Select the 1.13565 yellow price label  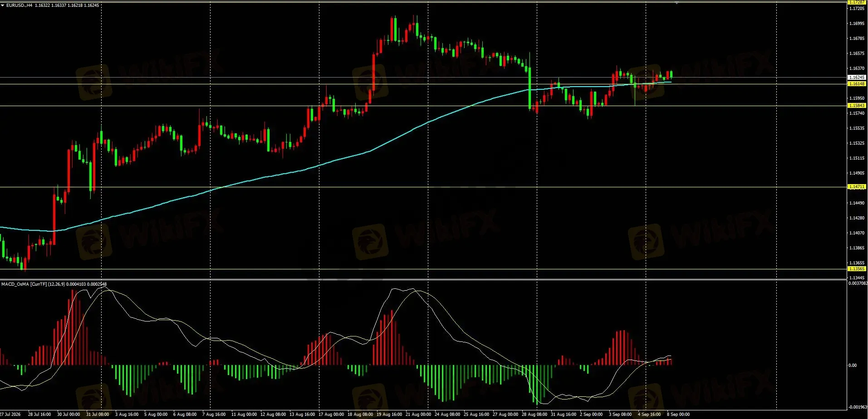[x=857, y=269]
